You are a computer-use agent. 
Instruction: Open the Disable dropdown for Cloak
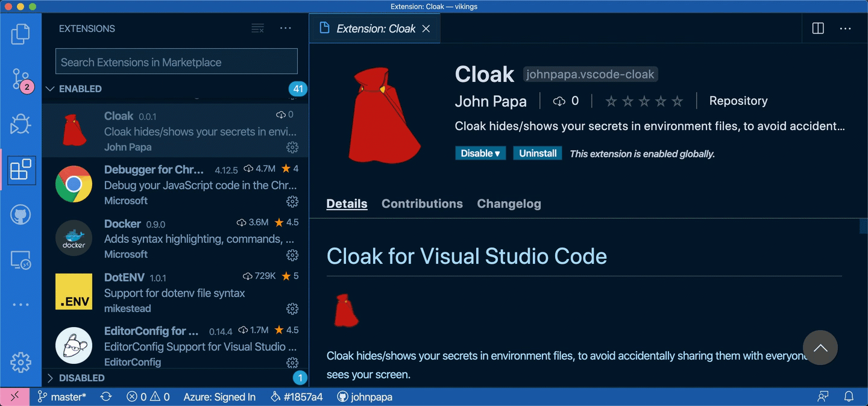tap(480, 154)
